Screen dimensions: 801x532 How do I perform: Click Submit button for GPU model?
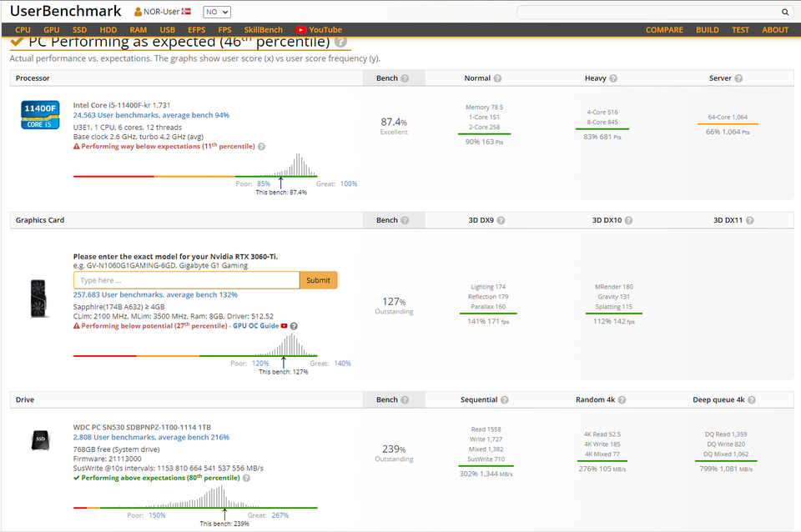click(318, 280)
